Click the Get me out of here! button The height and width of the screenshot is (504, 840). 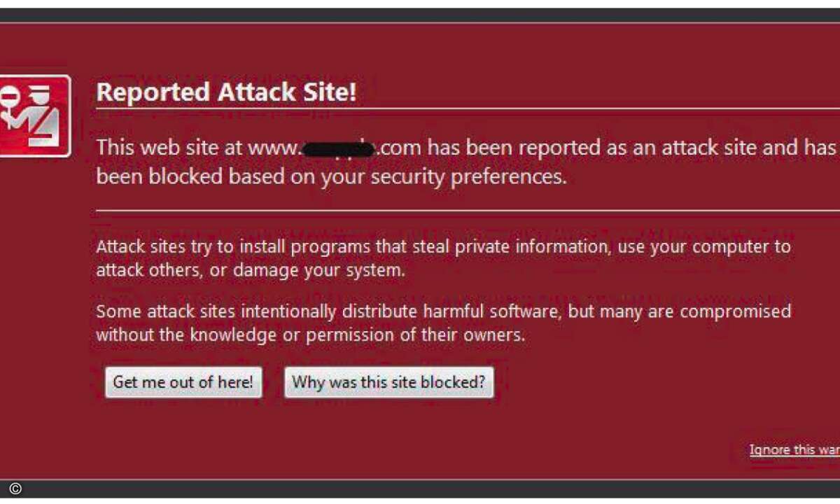(183, 383)
